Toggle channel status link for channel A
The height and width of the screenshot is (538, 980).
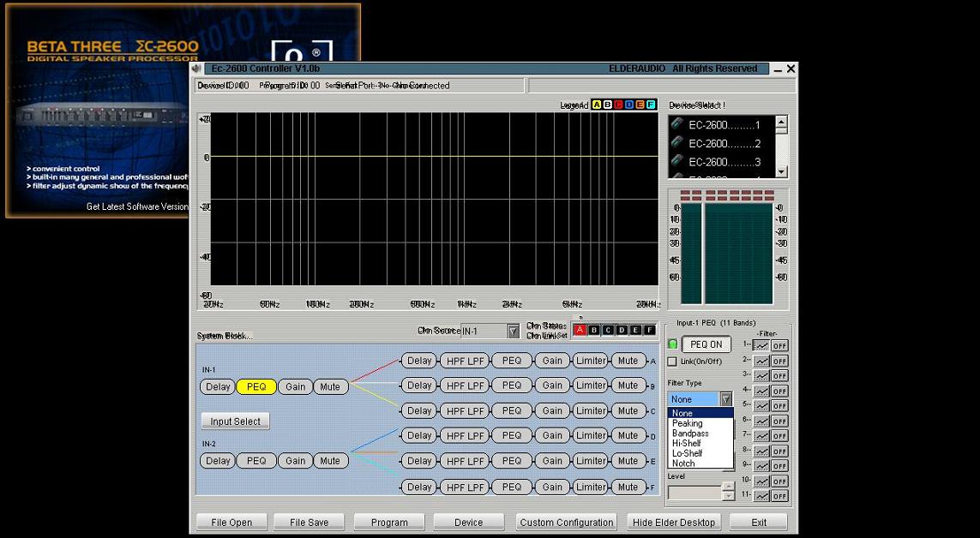[580, 330]
